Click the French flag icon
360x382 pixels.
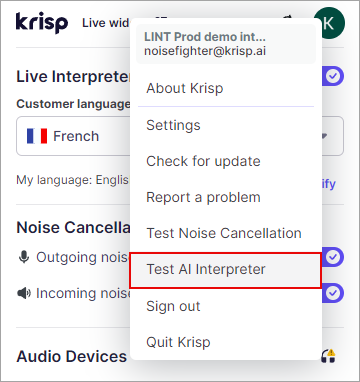(37, 136)
